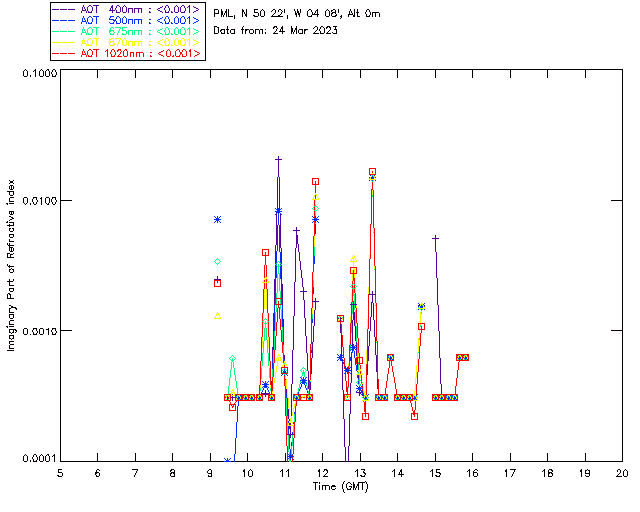Click the y-axis tick label 0.0001

[x=39, y=458]
